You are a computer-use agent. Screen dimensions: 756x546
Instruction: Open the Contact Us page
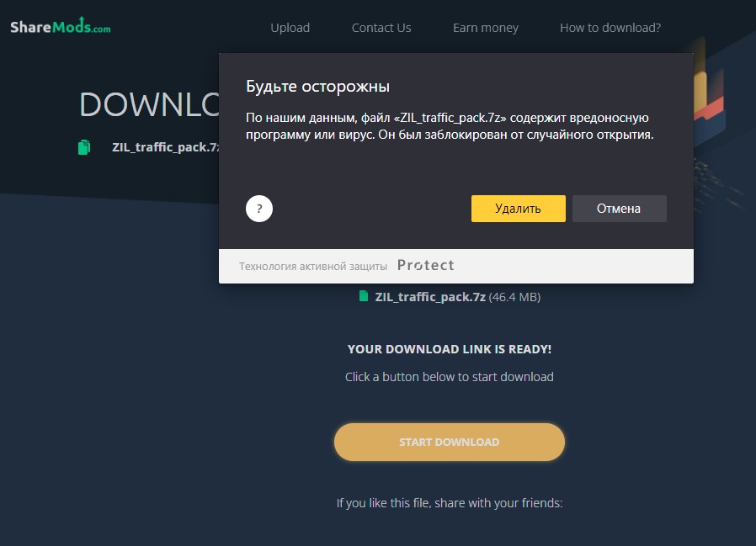(381, 28)
